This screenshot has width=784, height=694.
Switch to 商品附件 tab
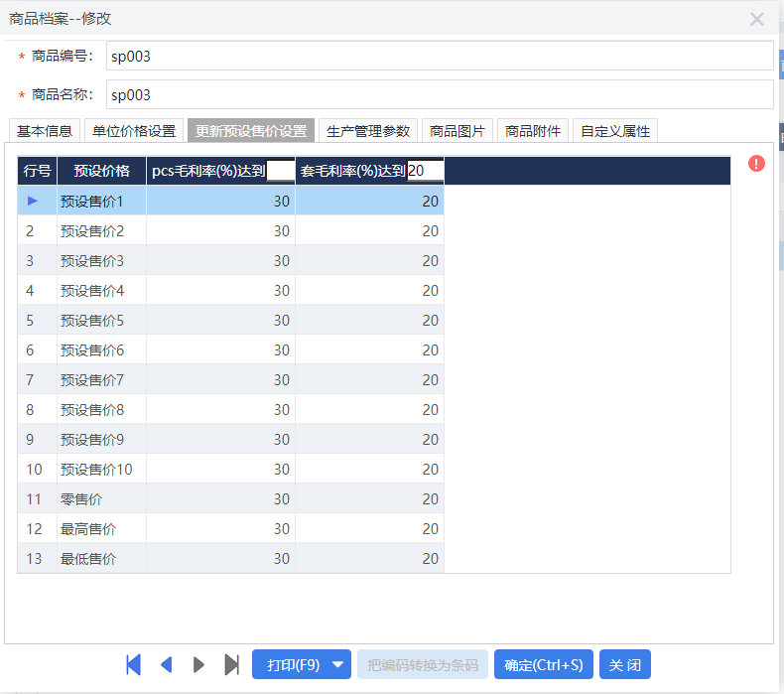click(x=533, y=131)
